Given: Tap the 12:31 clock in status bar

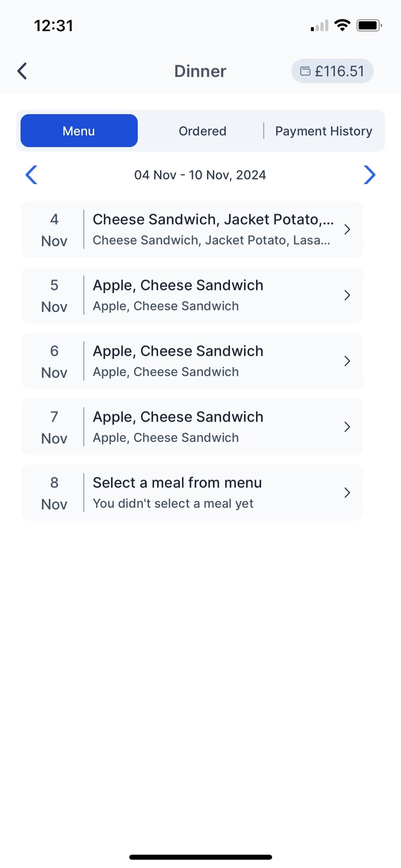Looking at the screenshot, I should tap(54, 26).
